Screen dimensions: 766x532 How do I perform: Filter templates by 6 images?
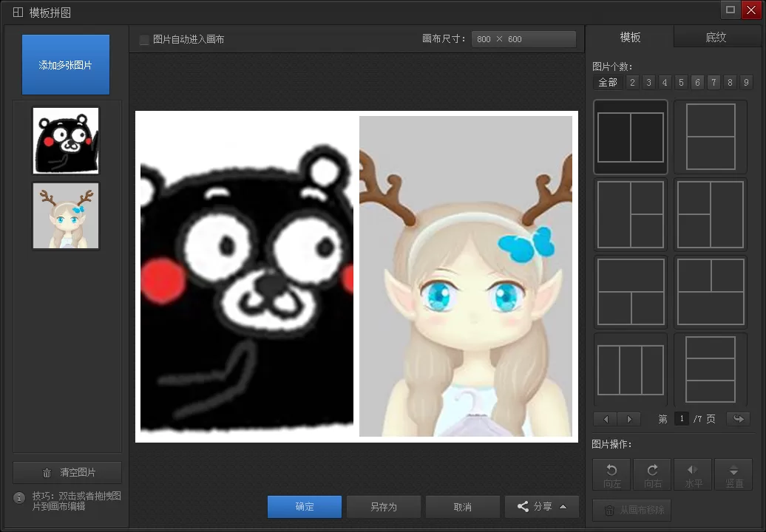pos(698,83)
